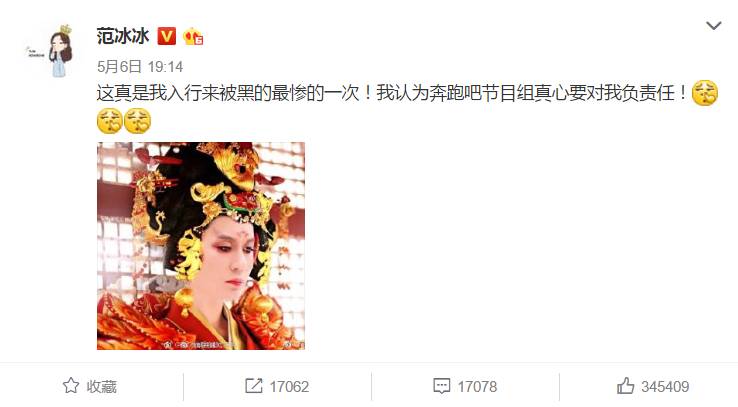Click the membership crown badge icon
The height and width of the screenshot is (407, 738).
point(193,37)
